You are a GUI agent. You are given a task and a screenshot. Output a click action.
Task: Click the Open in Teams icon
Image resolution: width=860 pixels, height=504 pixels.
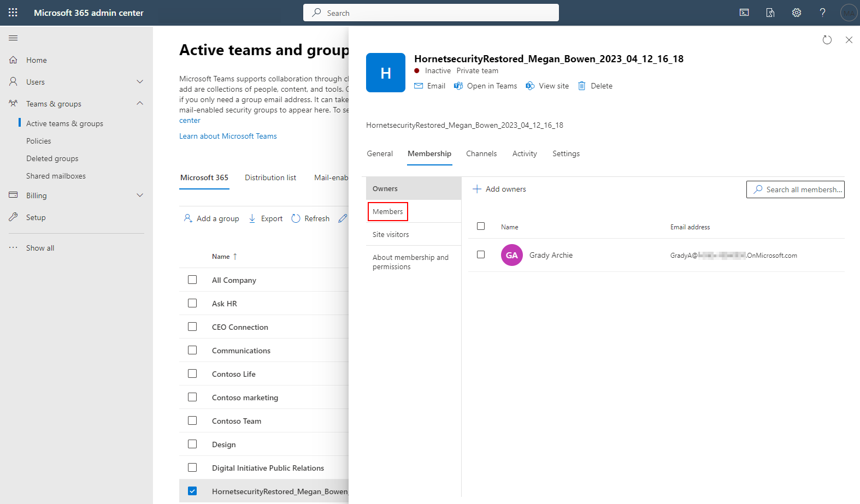click(458, 86)
